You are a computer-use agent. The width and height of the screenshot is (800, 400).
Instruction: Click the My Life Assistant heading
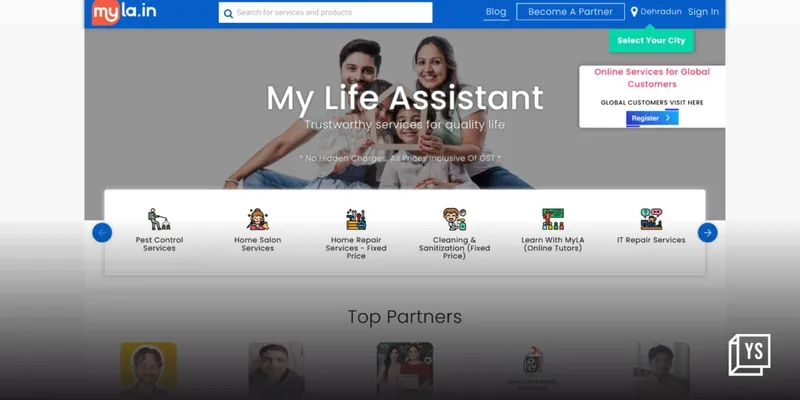pyautogui.click(x=405, y=98)
